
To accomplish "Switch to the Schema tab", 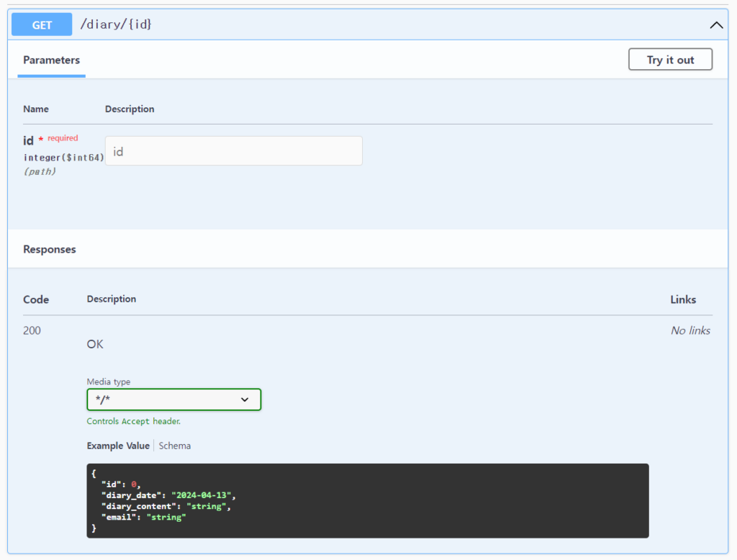I will pos(174,446).
